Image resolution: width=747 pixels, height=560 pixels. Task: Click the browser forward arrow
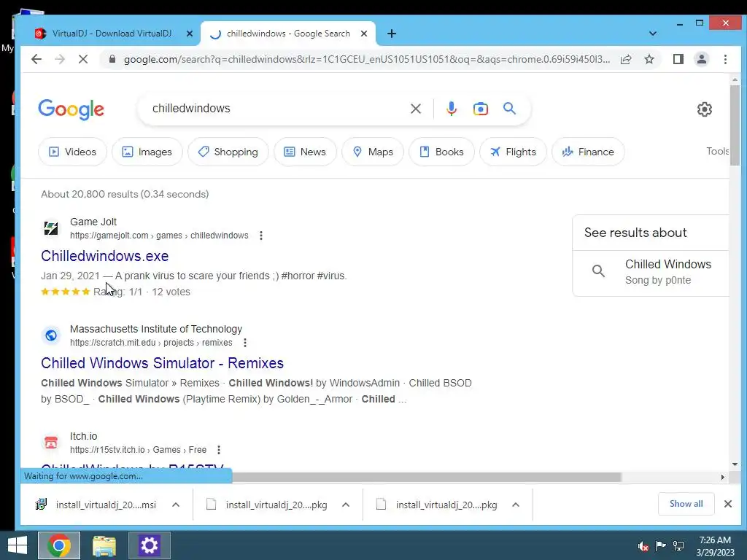pos(60,59)
